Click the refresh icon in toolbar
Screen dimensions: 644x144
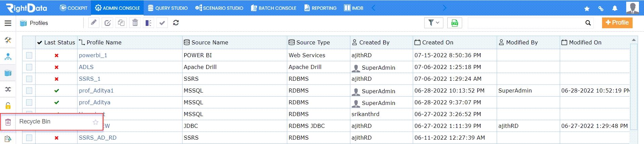(x=176, y=23)
